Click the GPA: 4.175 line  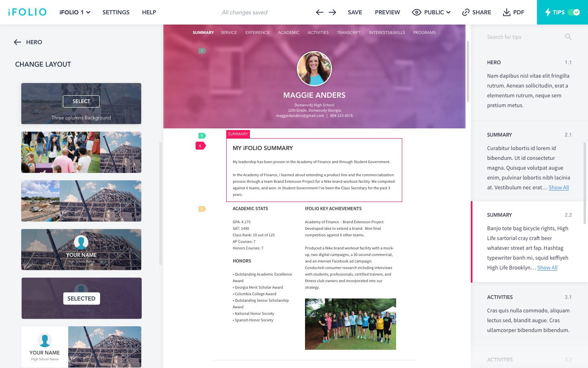coord(242,222)
